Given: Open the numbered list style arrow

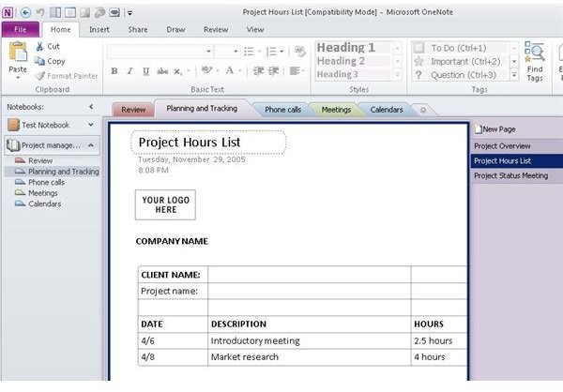Looking at the screenshot, I should pos(281,52).
